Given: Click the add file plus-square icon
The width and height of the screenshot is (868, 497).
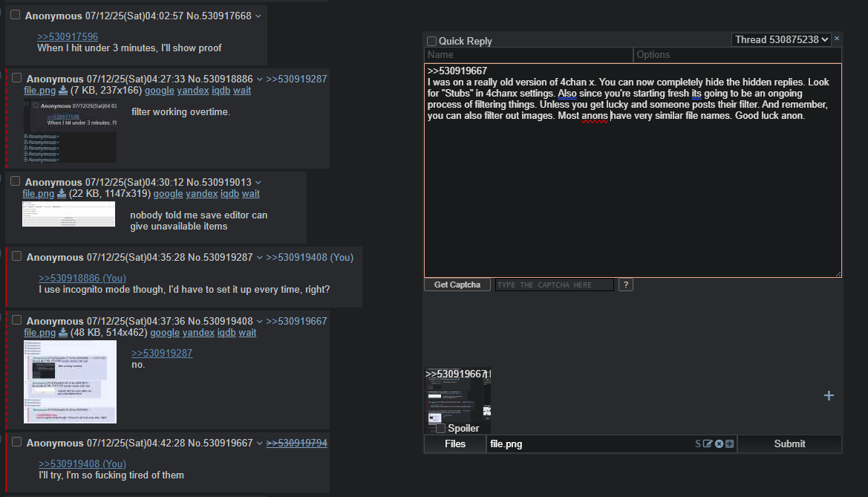Looking at the screenshot, I should click(x=730, y=444).
